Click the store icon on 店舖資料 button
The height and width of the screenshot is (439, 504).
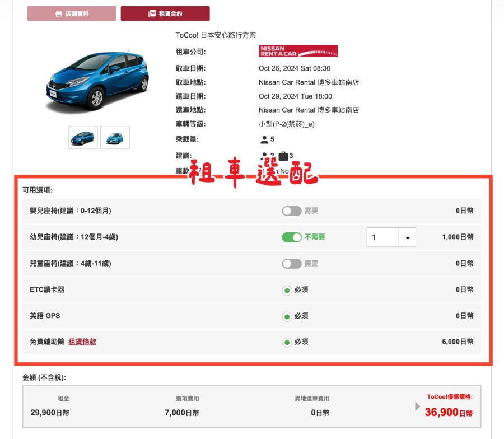(x=58, y=13)
